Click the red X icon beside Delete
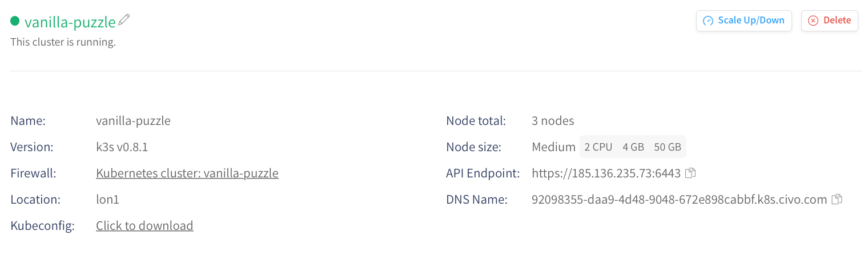The height and width of the screenshot is (255, 868). pos(813,21)
